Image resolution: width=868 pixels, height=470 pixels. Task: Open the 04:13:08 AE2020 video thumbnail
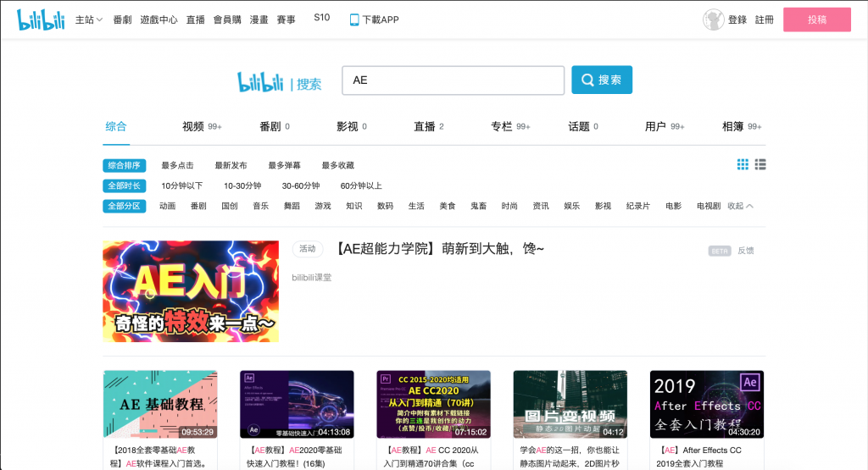point(297,404)
